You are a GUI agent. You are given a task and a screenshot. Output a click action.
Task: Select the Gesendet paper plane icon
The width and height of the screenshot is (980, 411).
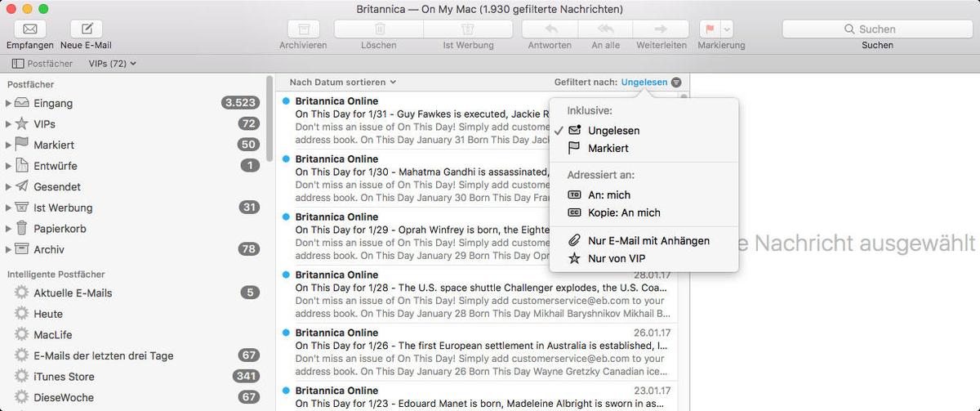click(22, 187)
